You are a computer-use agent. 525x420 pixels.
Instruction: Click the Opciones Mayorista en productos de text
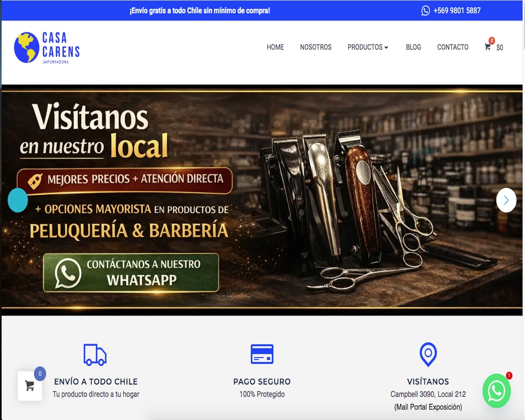point(132,209)
